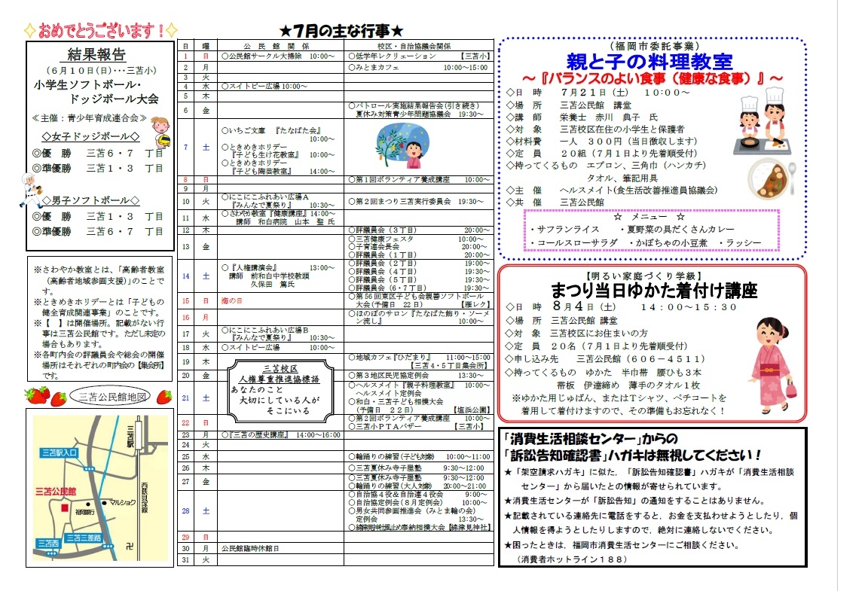Click the single strawberry right of map title

pos(164,397)
